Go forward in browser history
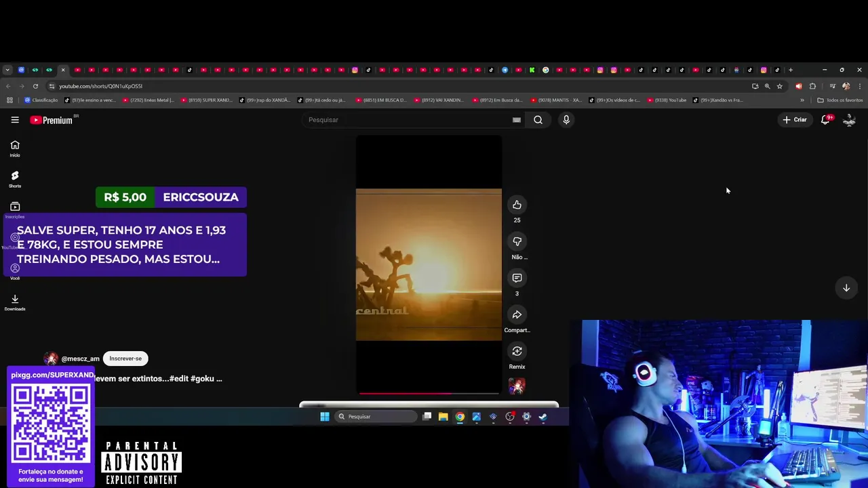 tap(22, 86)
